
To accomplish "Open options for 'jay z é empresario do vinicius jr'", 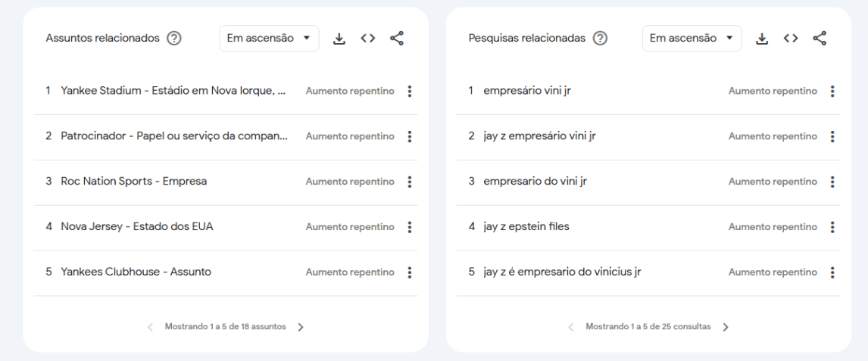I will (x=832, y=272).
